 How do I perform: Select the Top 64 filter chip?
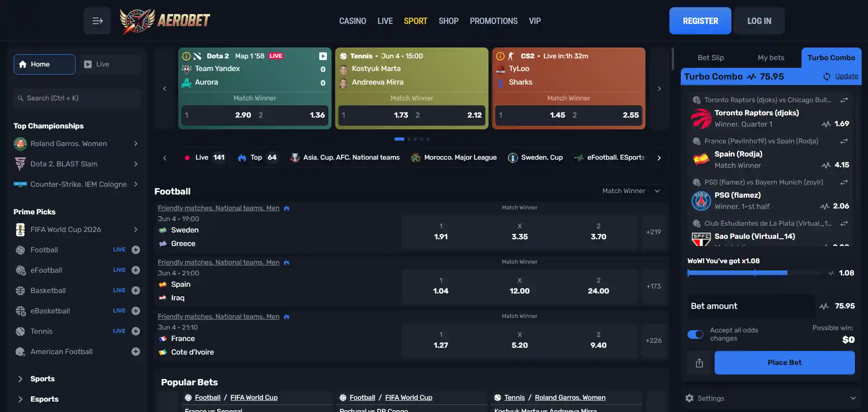tap(257, 157)
